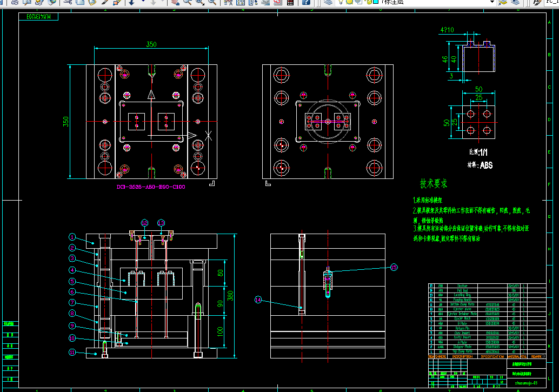This screenshot has height=392, width=559.
Task: Expand the undo history dropdown arrow
Action: (x=143, y=2)
